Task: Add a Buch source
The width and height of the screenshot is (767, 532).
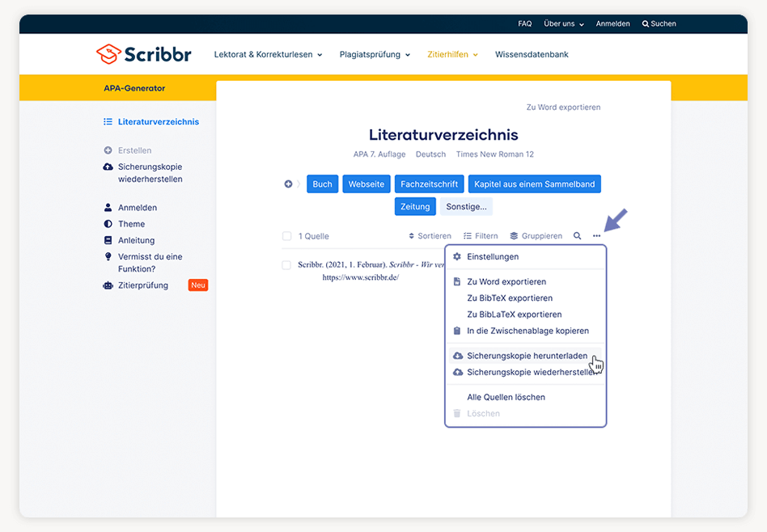Action: [x=322, y=184]
